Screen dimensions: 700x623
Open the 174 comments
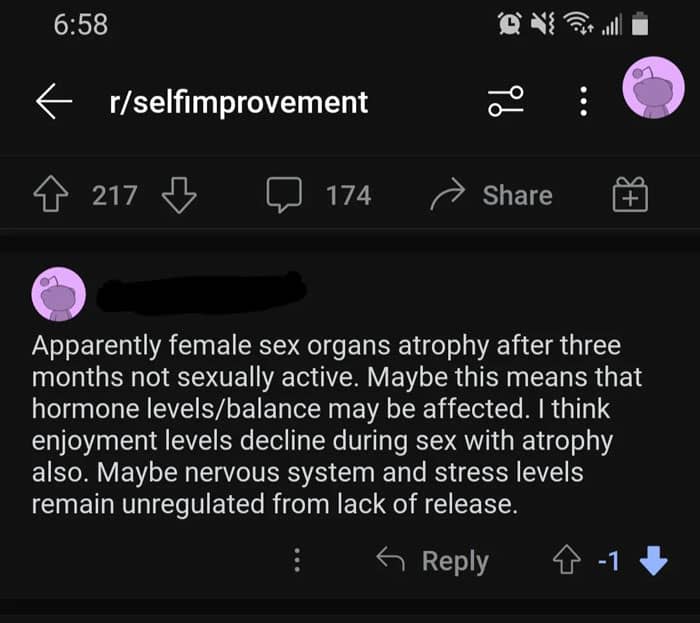pos(319,196)
